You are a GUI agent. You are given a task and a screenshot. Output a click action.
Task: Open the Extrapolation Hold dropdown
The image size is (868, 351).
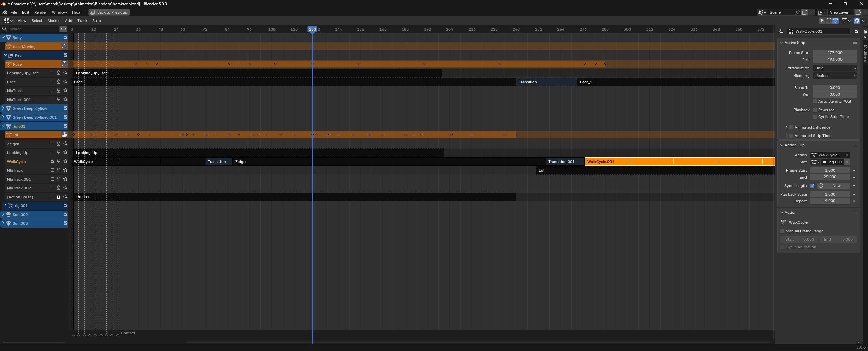[x=835, y=68]
